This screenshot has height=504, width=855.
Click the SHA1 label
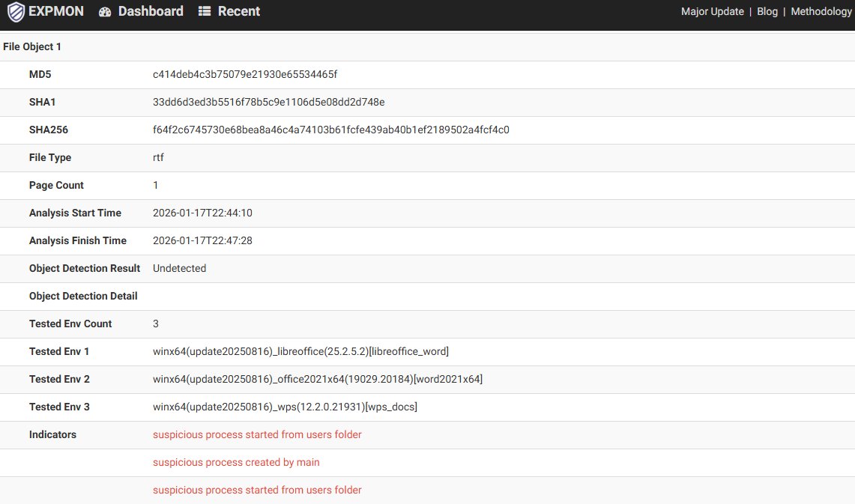tap(42, 103)
